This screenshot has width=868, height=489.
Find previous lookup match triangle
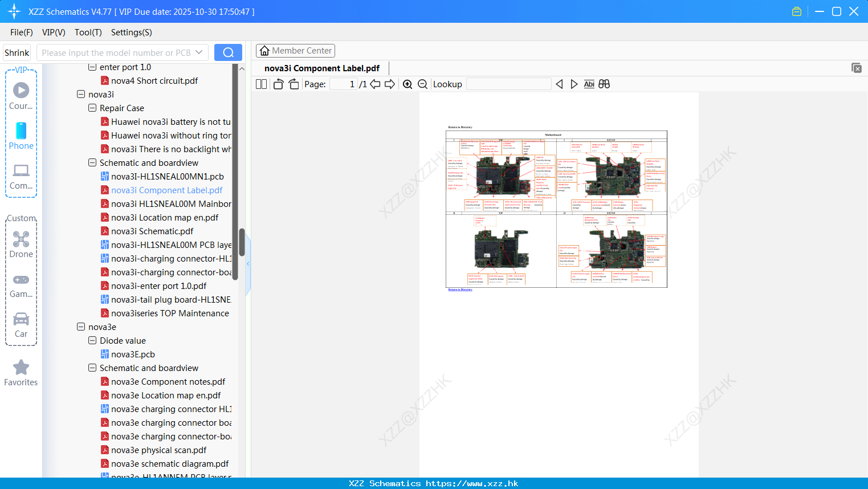(559, 84)
